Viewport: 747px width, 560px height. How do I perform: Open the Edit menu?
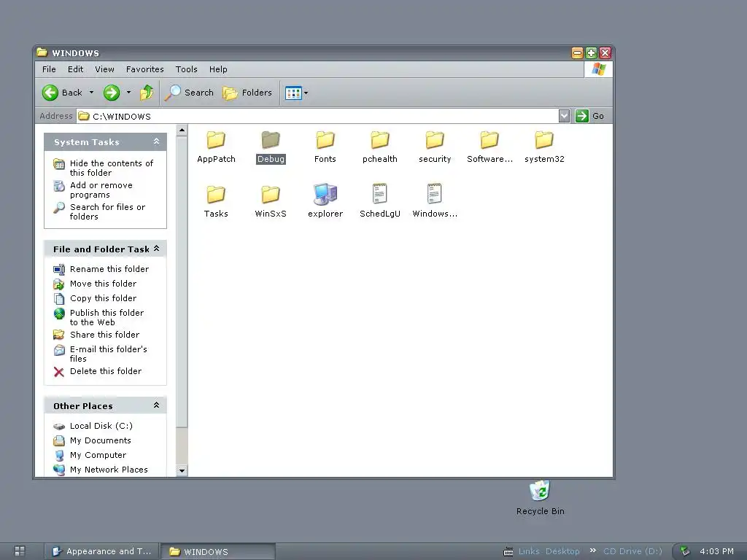coord(75,69)
